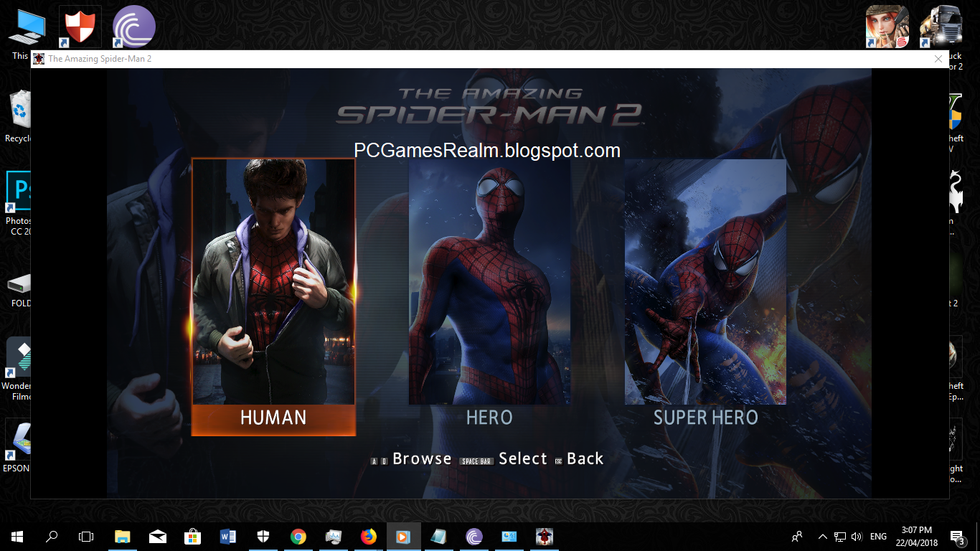Close The Amazing Spider-Man 2 window

938,59
